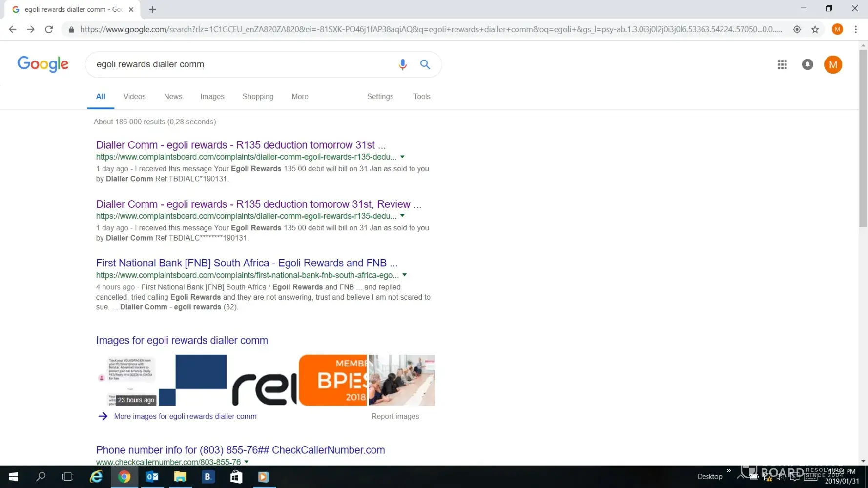Click the Report images link
This screenshot has width=868, height=488.
[x=395, y=417]
